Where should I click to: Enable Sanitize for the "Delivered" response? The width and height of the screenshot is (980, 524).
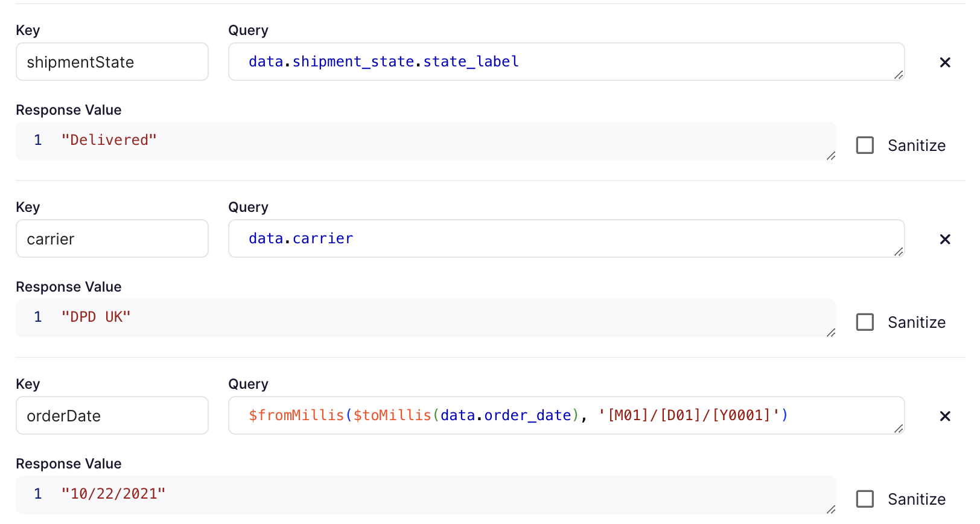pos(865,145)
